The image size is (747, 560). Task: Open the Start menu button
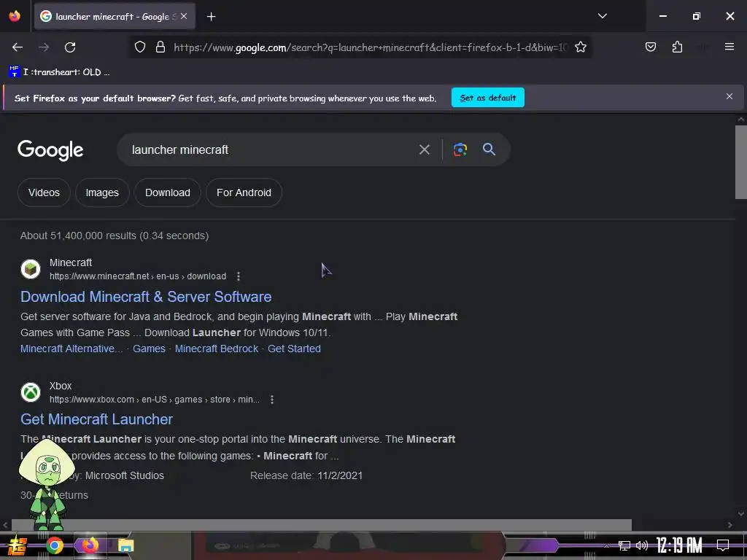pyautogui.click(x=17, y=545)
